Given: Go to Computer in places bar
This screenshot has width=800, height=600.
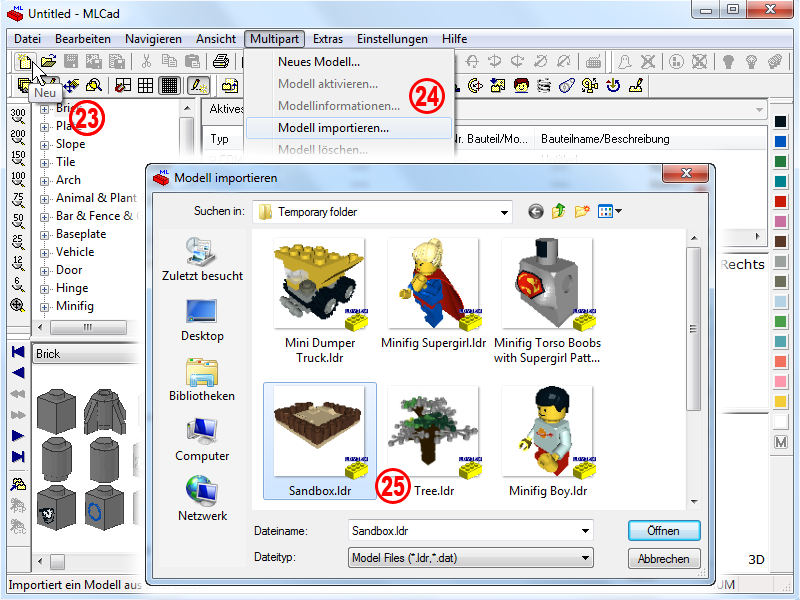Looking at the screenshot, I should [202, 440].
